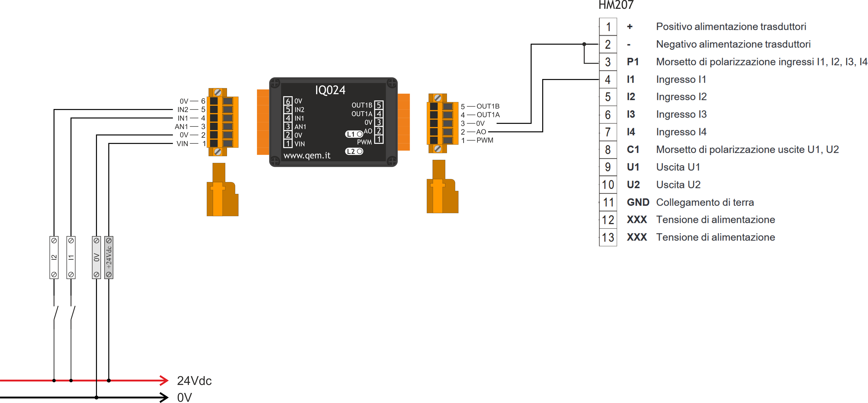Click the IQ024 module title
The width and height of the screenshot is (868, 403).
(x=330, y=90)
